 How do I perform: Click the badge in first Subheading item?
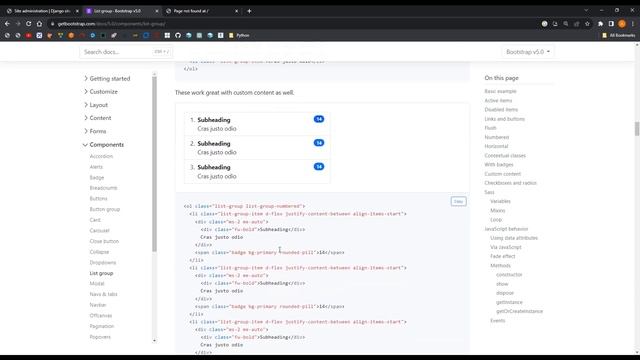click(x=319, y=119)
